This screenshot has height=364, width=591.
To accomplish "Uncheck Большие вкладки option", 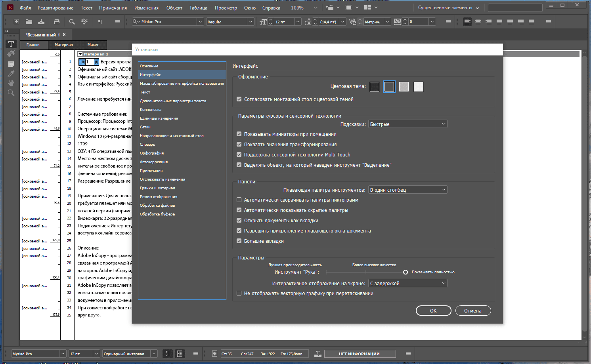I will (x=239, y=241).
